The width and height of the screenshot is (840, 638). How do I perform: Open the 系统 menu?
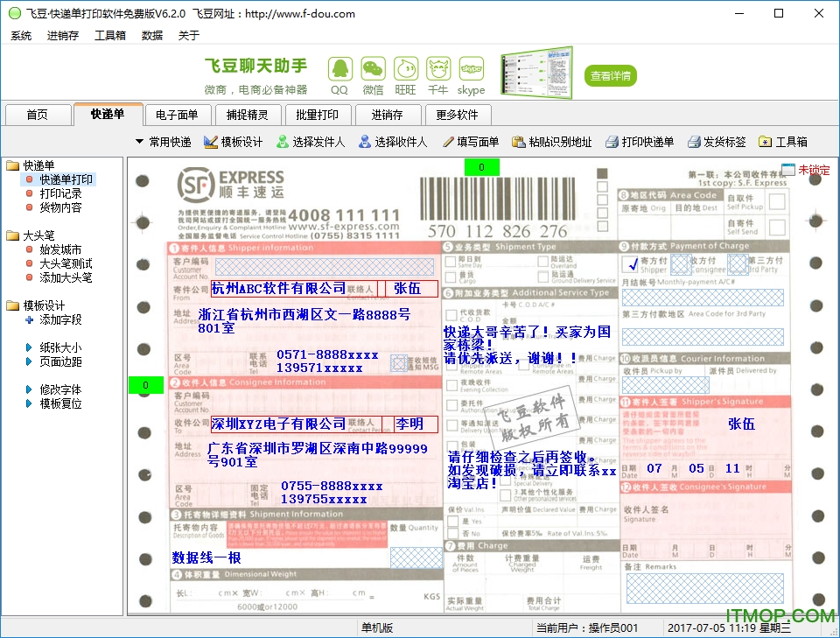point(20,35)
